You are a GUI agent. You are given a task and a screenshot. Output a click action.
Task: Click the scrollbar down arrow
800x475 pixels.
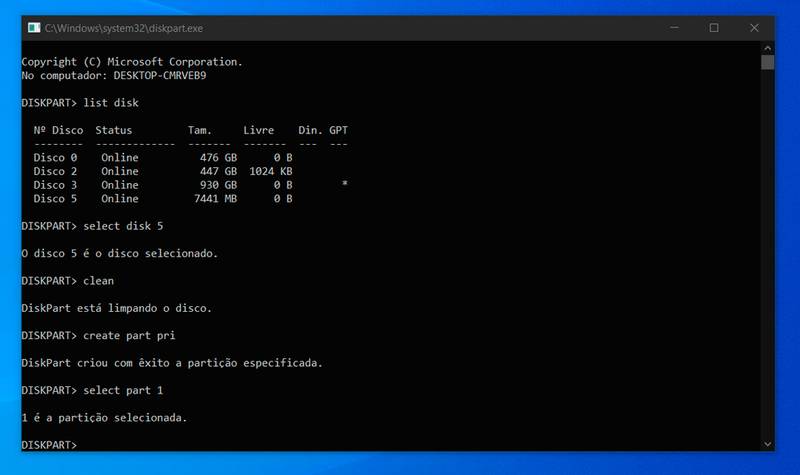(767, 444)
